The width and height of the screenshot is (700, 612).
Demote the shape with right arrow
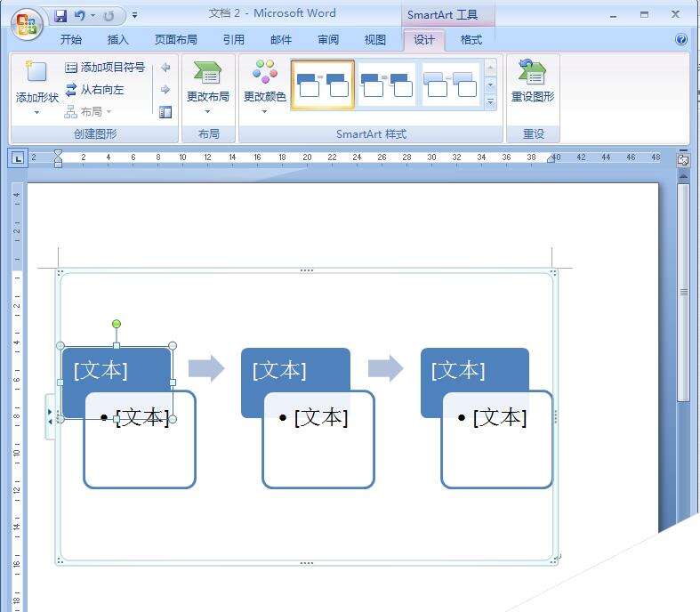pyautogui.click(x=165, y=89)
